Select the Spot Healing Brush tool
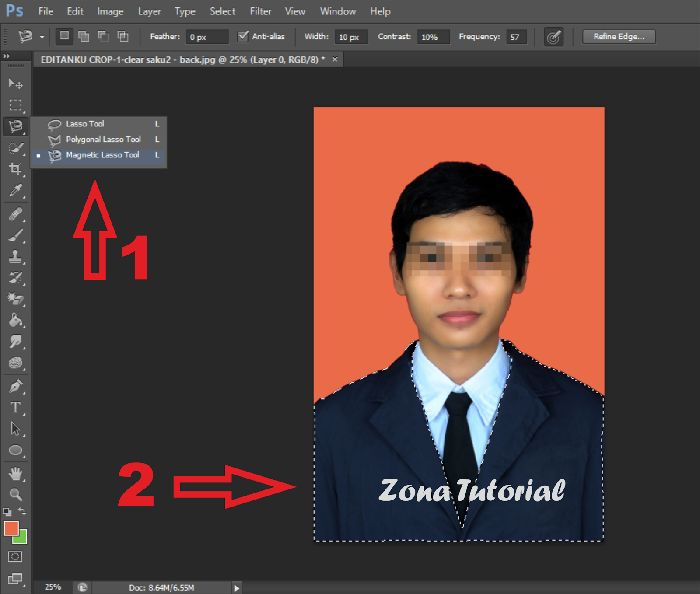The width and height of the screenshot is (700, 594). (x=15, y=214)
